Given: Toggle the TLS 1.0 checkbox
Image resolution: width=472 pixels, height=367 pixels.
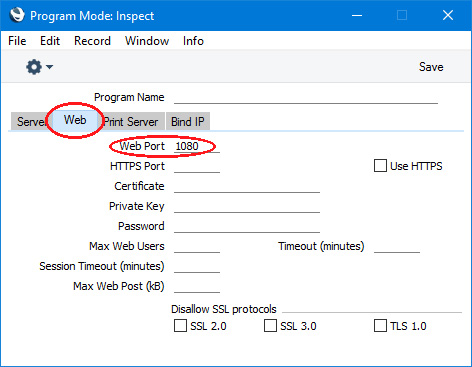Looking at the screenshot, I should point(380,326).
